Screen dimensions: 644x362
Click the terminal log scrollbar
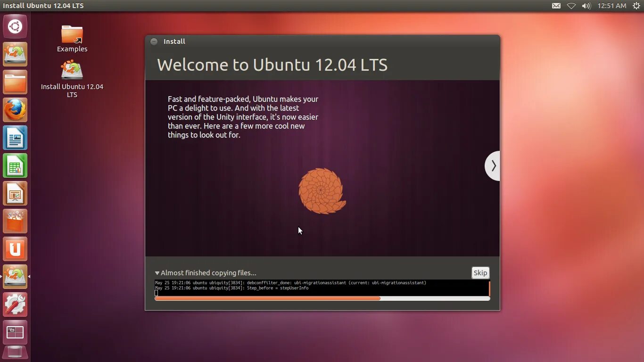click(x=489, y=288)
